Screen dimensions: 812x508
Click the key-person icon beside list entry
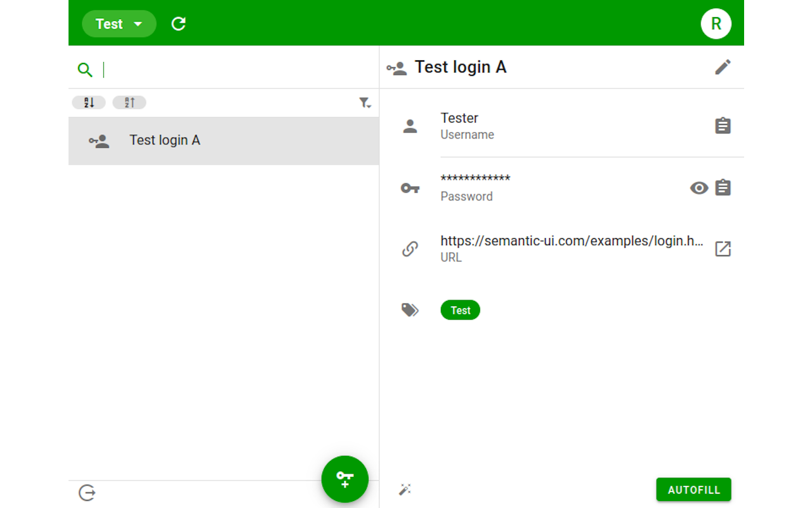[x=99, y=142]
